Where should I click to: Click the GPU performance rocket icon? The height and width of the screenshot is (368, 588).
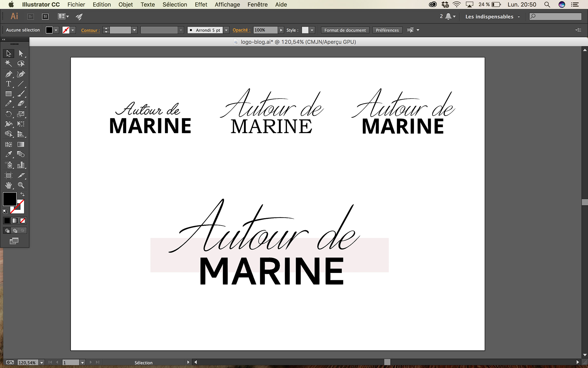point(79,16)
